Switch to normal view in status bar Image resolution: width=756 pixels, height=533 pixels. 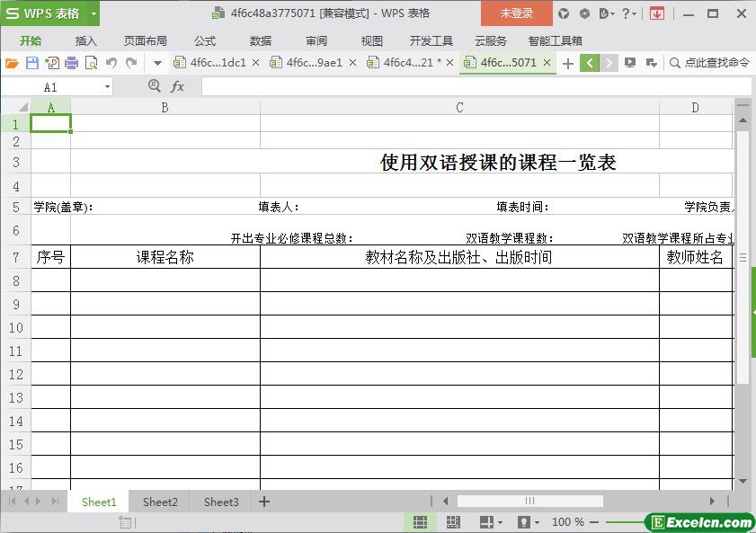click(x=420, y=522)
